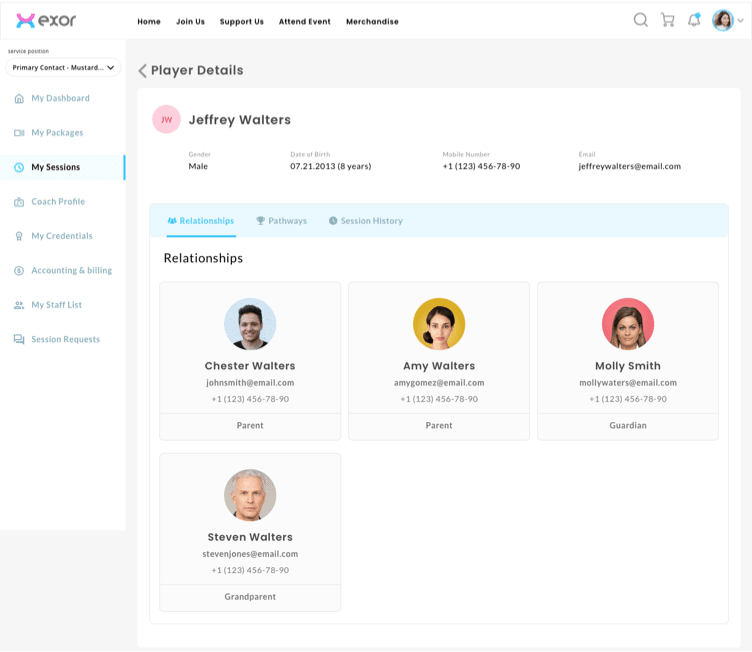Go to Merchandise in top navigation

(x=372, y=21)
